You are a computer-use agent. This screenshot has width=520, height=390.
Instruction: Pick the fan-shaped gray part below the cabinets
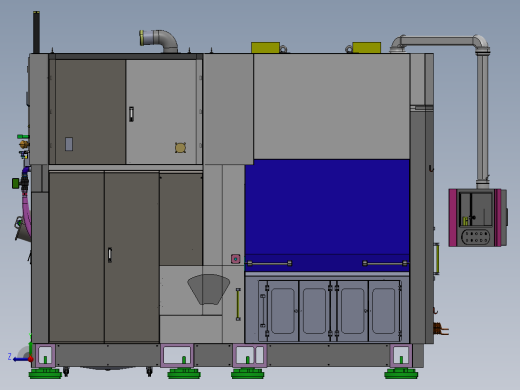pyautogui.click(x=209, y=289)
